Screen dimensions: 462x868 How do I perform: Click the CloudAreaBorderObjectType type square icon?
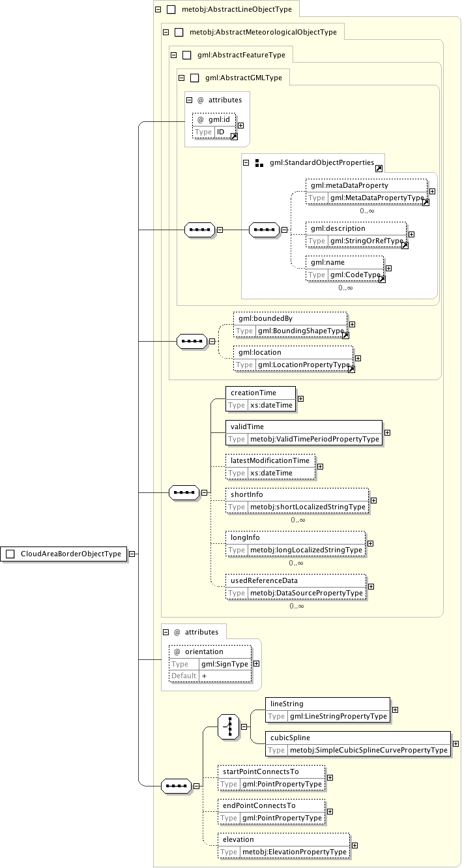coord(10,554)
